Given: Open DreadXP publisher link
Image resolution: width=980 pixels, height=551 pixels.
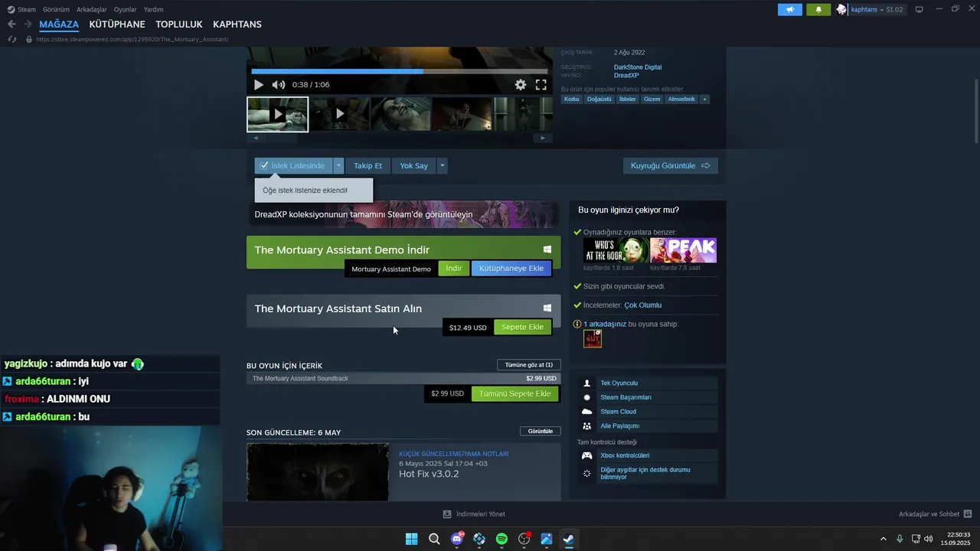Looking at the screenshot, I should coord(626,76).
